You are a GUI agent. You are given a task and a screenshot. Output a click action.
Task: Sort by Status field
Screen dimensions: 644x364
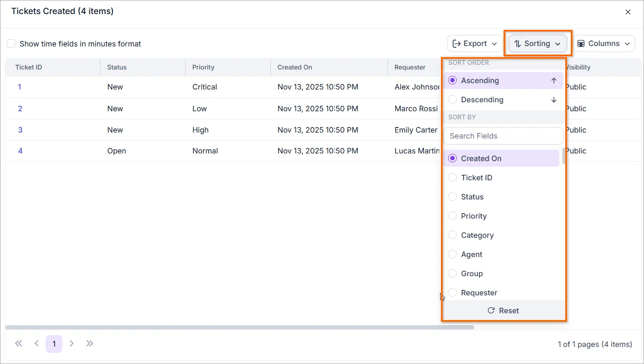(501, 197)
